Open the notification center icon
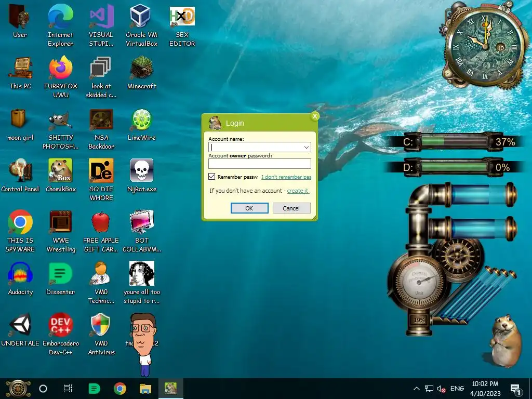The width and height of the screenshot is (532, 399). point(515,389)
